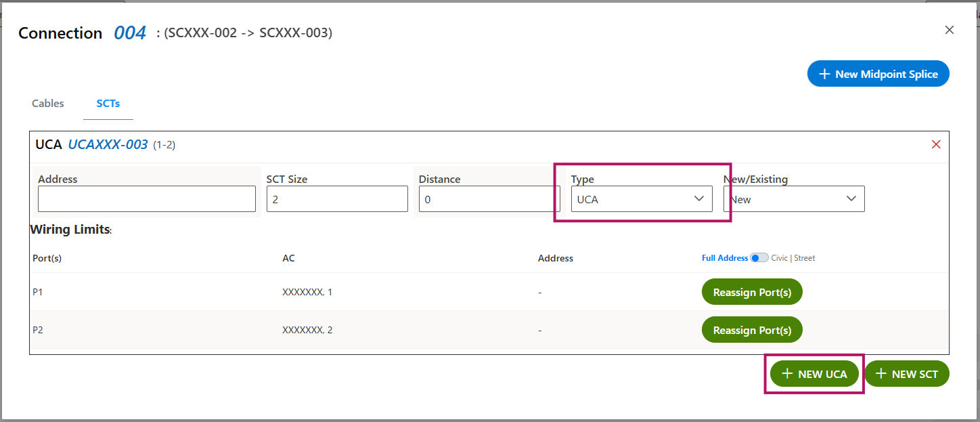The image size is (980, 422).
Task: Toggle the Full Address / Civic Street switch
Action: [759, 258]
